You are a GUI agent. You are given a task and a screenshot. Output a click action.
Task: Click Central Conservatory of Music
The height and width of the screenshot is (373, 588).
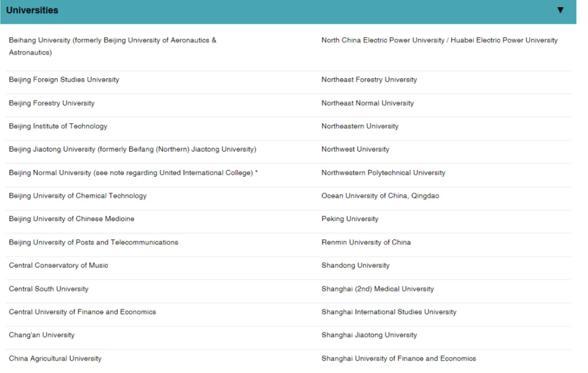point(59,265)
